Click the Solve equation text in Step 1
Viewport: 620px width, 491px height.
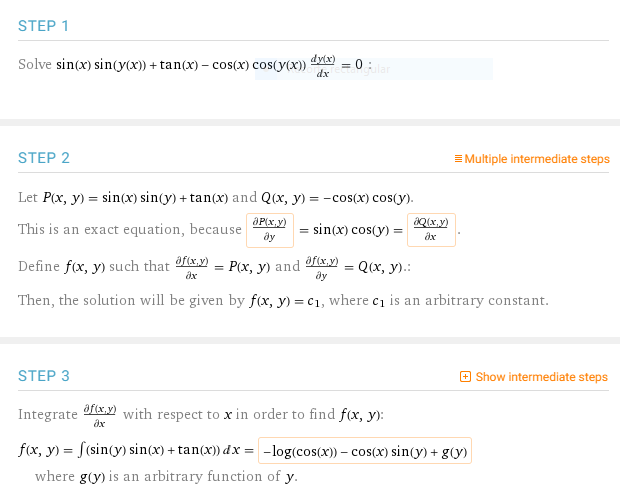click(x=195, y=65)
